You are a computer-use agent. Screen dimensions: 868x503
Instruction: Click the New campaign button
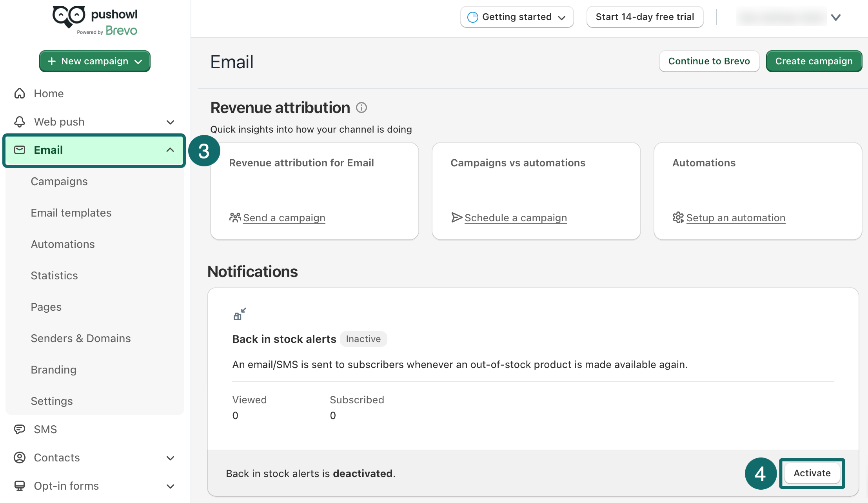[x=94, y=61]
